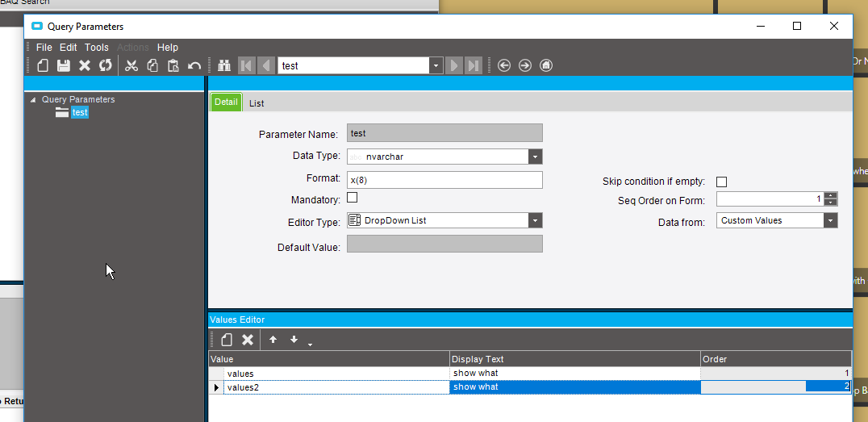The width and height of the screenshot is (868, 422).
Task: Maximize the Query Parameters window
Action: (796, 26)
